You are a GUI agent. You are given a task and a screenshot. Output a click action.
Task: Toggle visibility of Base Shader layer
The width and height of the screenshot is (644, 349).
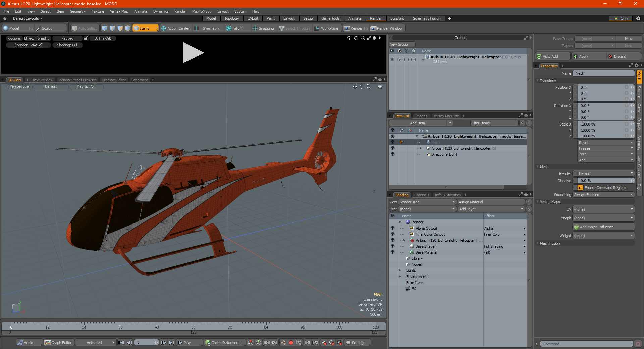coord(392,246)
